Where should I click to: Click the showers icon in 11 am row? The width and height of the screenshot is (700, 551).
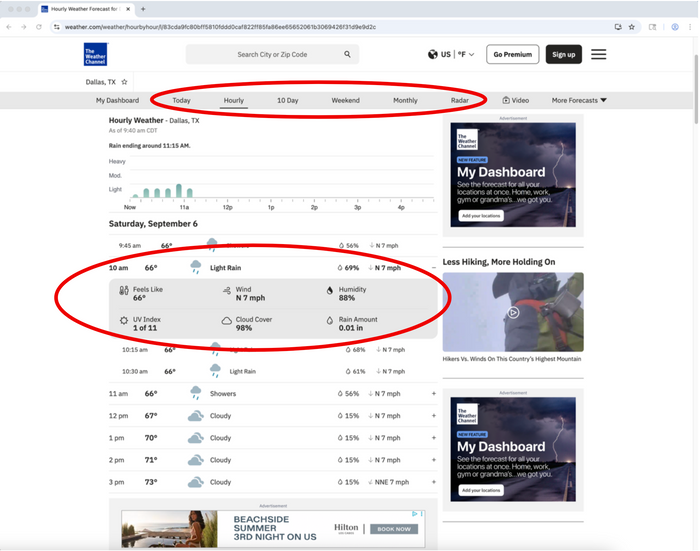196,393
